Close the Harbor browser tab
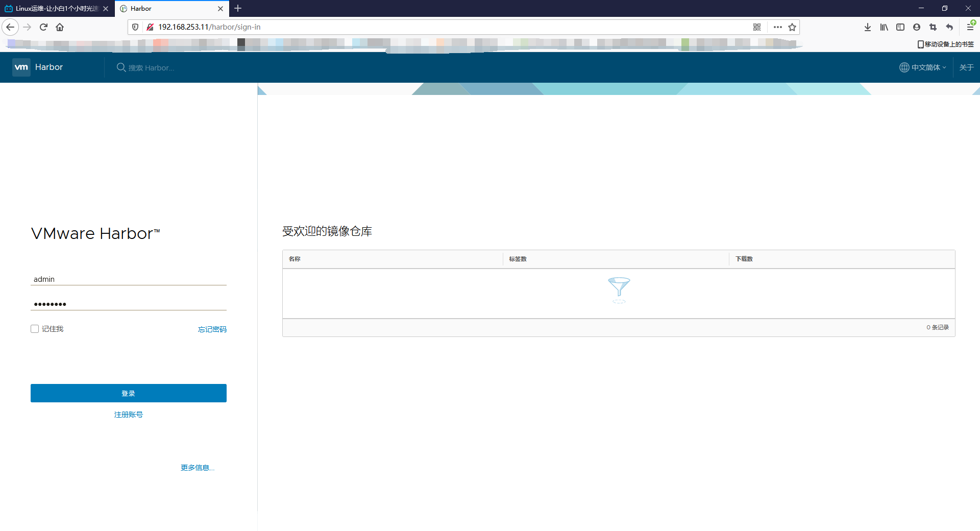Viewport: 980px width, 531px height. (x=220, y=9)
